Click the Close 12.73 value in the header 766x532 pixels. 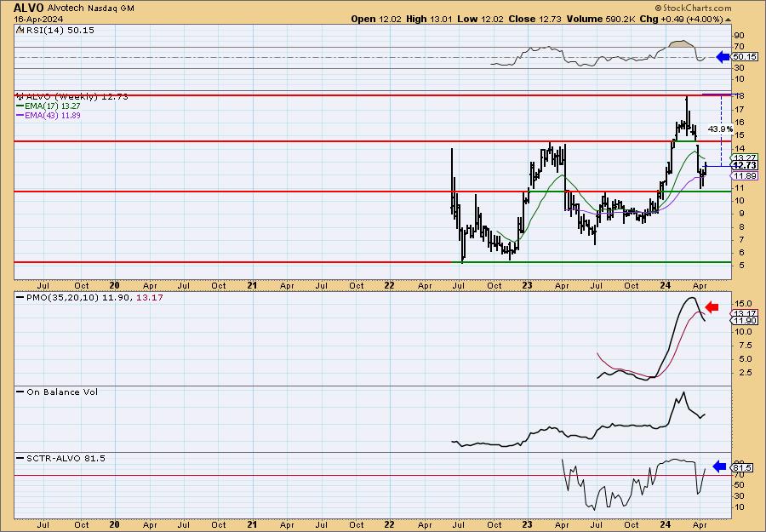coord(535,19)
